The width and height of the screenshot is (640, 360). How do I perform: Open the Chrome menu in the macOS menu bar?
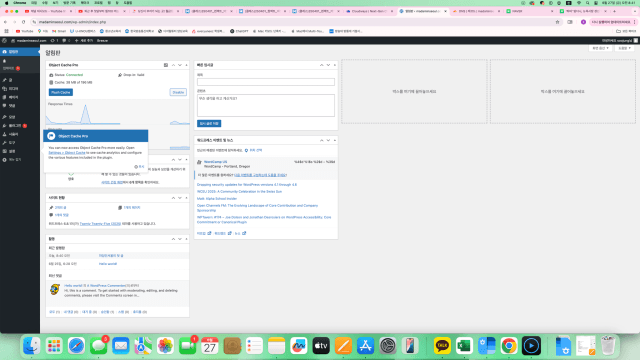click(x=20, y=3)
